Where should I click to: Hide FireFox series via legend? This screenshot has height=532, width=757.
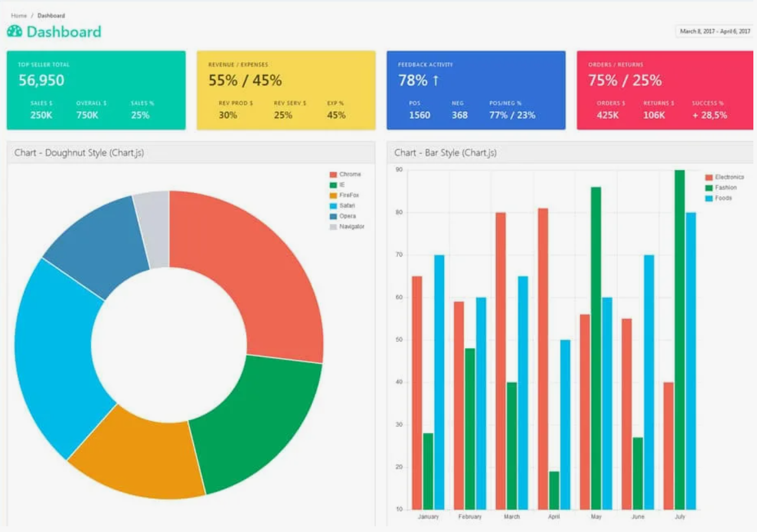click(344, 195)
